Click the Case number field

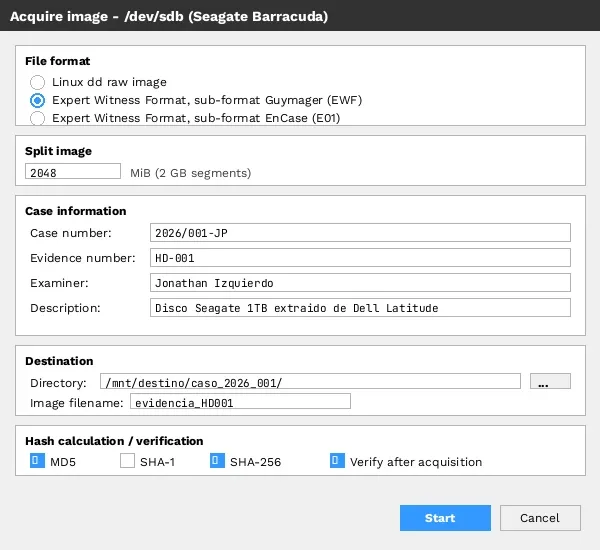[x=360, y=233]
